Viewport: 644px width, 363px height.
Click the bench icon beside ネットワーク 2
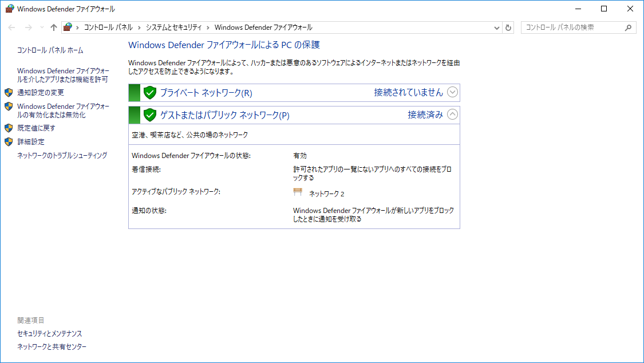(298, 192)
